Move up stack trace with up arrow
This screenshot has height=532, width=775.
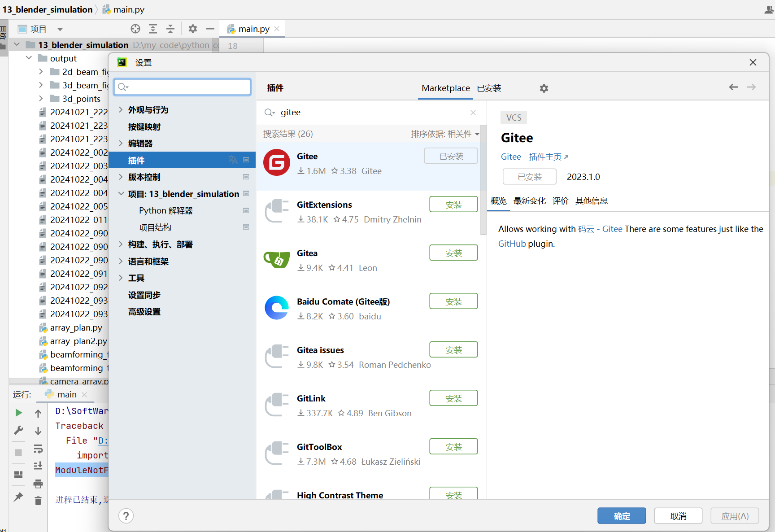click(x=38, y=414)
